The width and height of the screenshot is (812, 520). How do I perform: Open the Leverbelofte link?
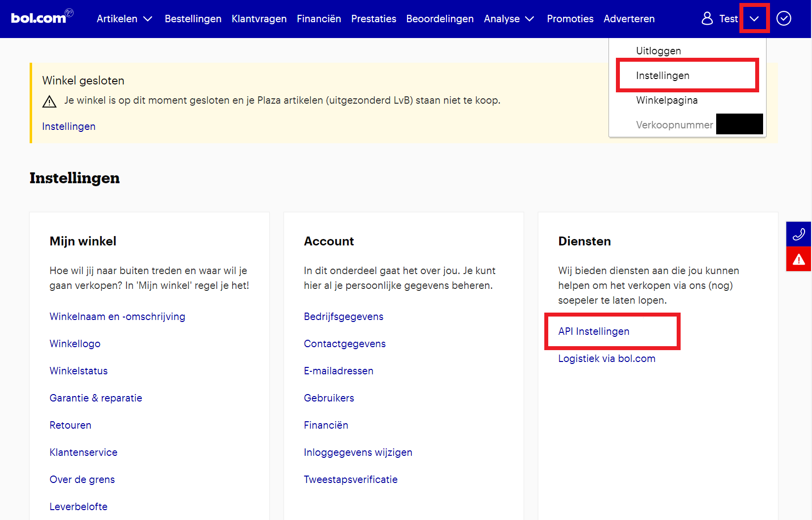(x=79, y=507)
